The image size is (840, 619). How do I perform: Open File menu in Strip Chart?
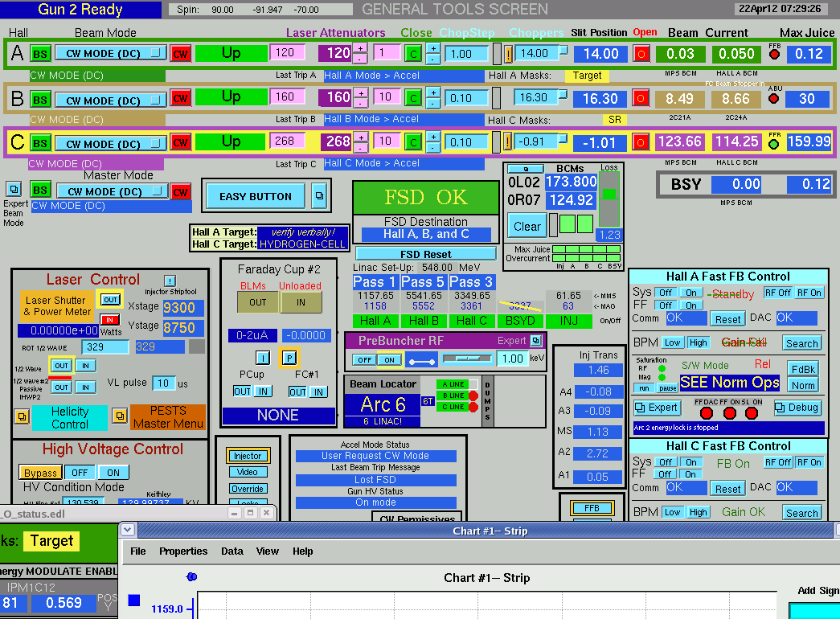(137, 551)
